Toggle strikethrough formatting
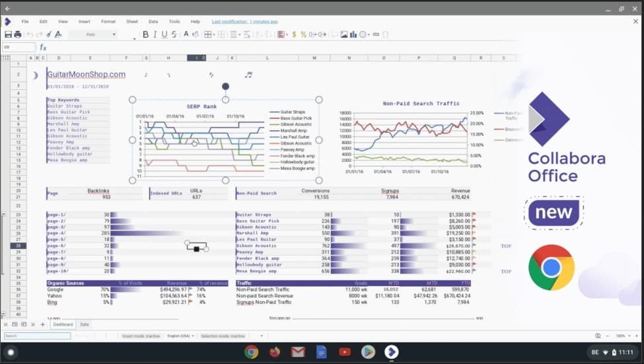 point(174,34)
